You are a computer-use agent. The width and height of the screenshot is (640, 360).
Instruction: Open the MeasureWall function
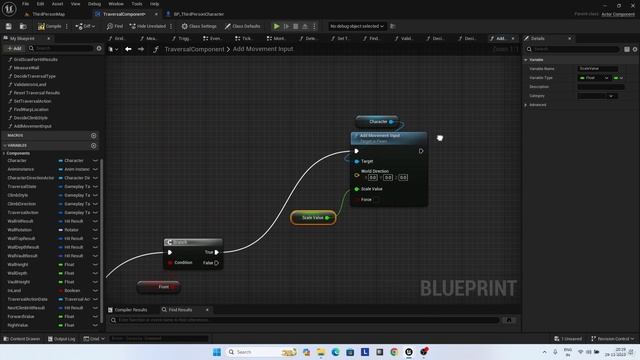tap(27, 68)
